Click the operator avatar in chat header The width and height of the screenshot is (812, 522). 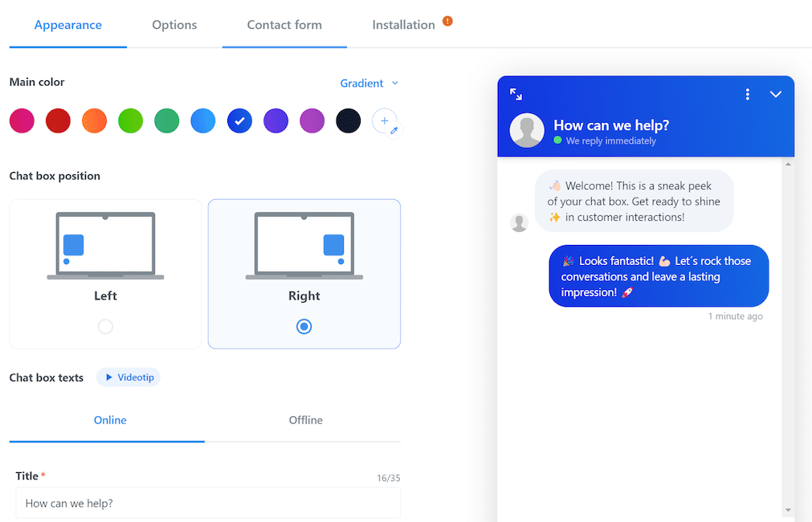click(x=527, y=130)
